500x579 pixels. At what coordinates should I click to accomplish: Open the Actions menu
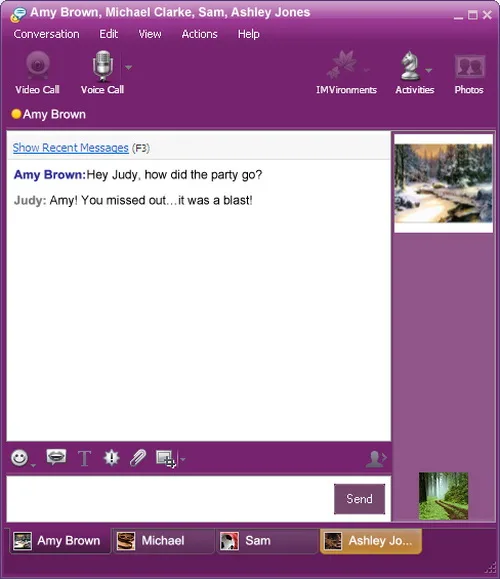click(x=199, y=34)
